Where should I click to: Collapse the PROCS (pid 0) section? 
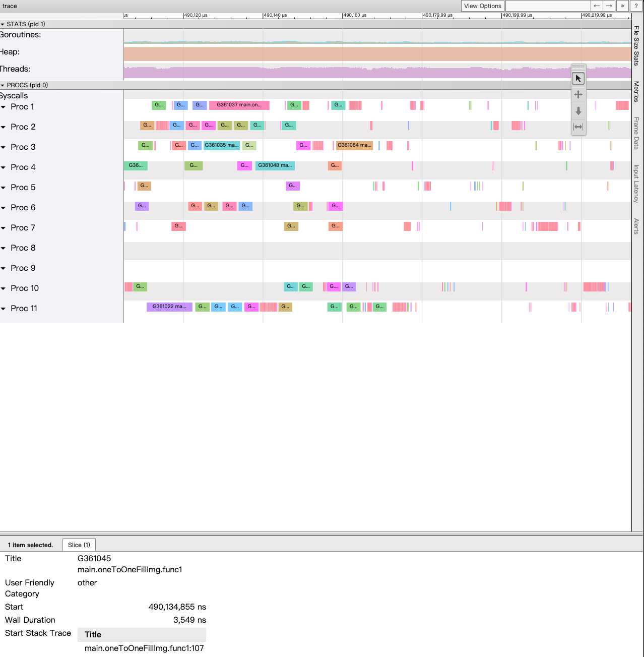pos(3,85)
